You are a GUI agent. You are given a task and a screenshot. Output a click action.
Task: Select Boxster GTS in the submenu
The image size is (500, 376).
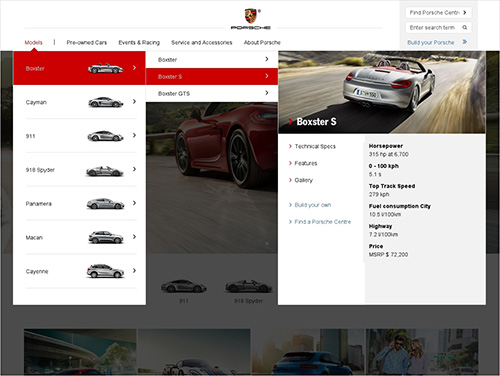click(212, 93)
